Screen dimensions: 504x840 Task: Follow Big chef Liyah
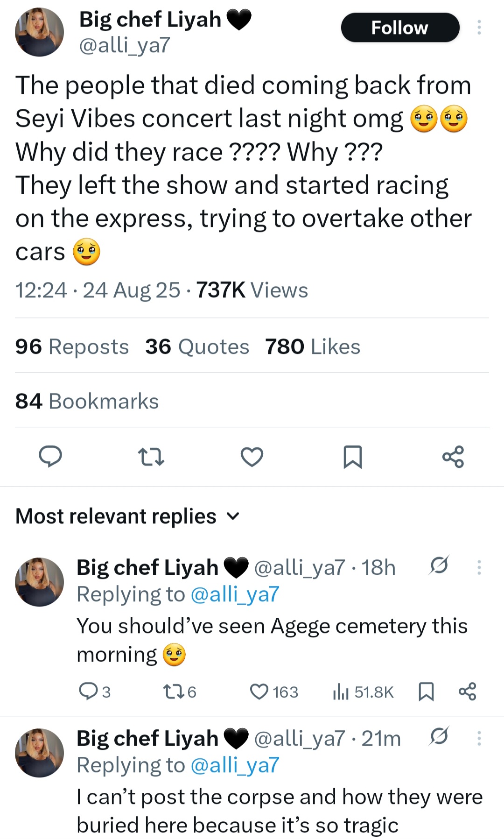400,28
